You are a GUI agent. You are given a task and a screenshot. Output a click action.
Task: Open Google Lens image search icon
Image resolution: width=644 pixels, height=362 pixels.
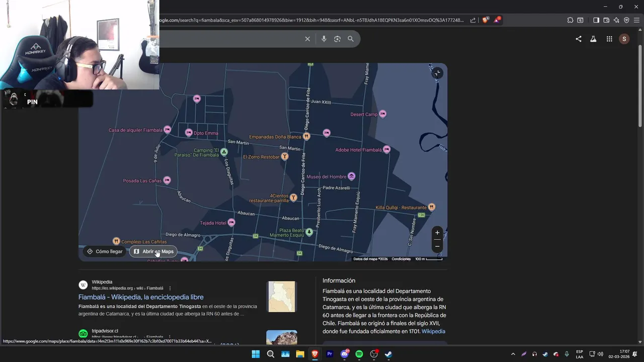337,39
